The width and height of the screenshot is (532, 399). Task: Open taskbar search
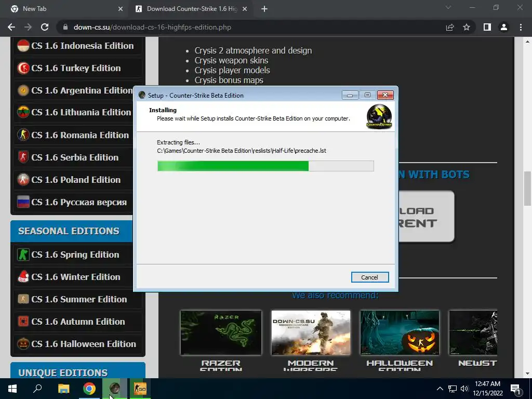(37, 389)
